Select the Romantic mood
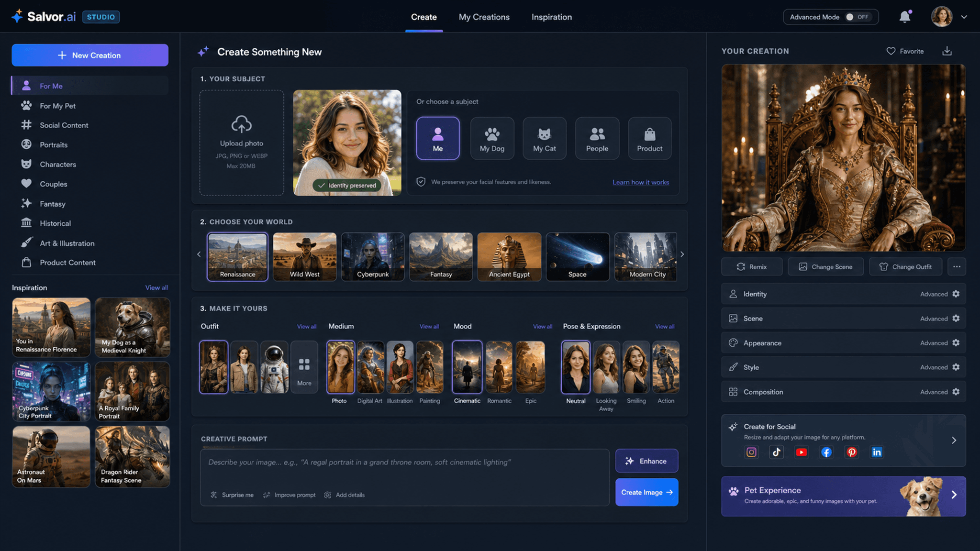Screen dimensions: 980x551 point(499,367)
